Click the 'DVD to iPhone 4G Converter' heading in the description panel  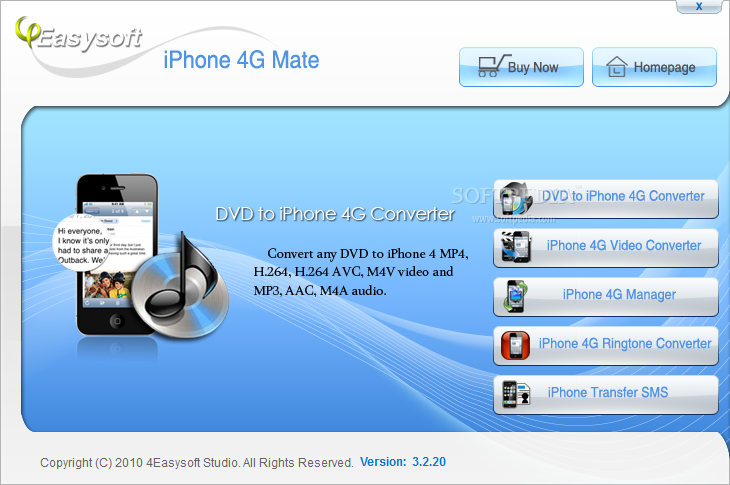pos(335,214)
